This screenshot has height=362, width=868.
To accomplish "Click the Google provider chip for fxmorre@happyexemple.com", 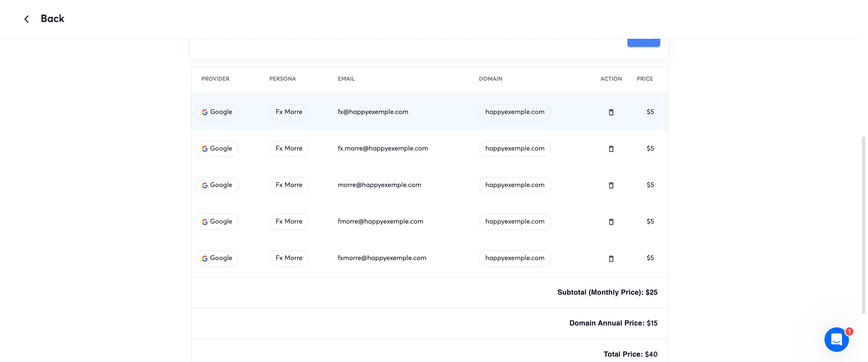I will (x=217, y=258).
